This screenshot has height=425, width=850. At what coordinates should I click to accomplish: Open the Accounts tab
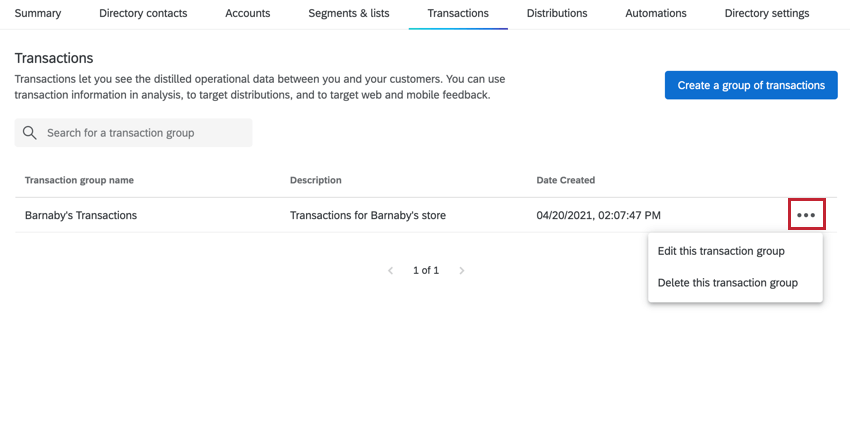pyautogui.click(x=248, y=14)
